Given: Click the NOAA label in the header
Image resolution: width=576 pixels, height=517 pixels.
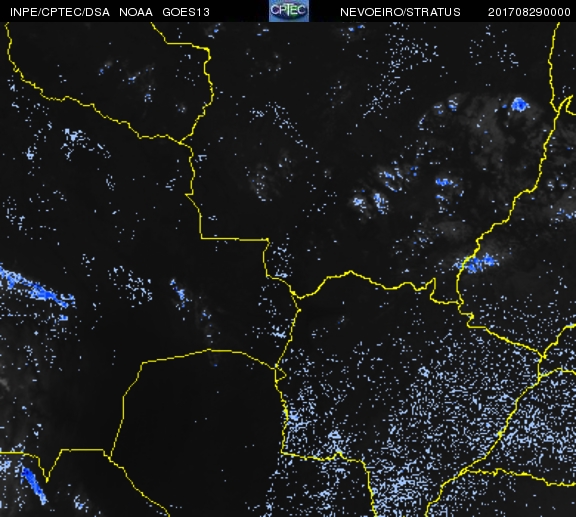Looking at the screenshot, I should 136,12.
